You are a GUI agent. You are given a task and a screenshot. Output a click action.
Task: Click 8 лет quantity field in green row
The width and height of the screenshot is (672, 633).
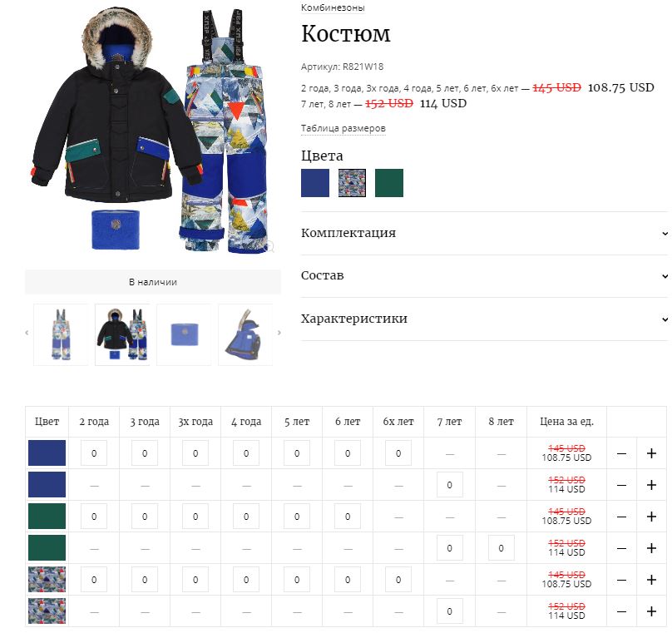tap(501, 547)
